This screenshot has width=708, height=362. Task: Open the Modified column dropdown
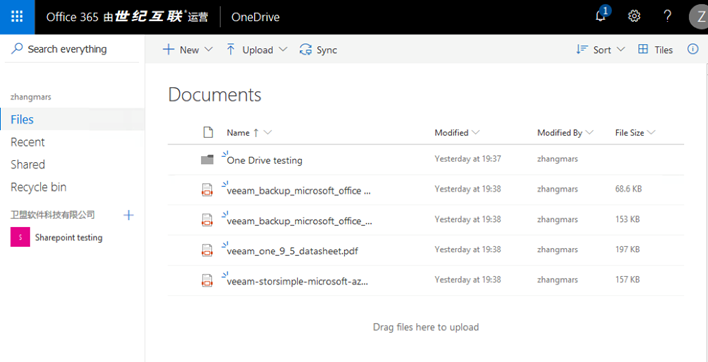pyautogui.click(x=475, y=133)
